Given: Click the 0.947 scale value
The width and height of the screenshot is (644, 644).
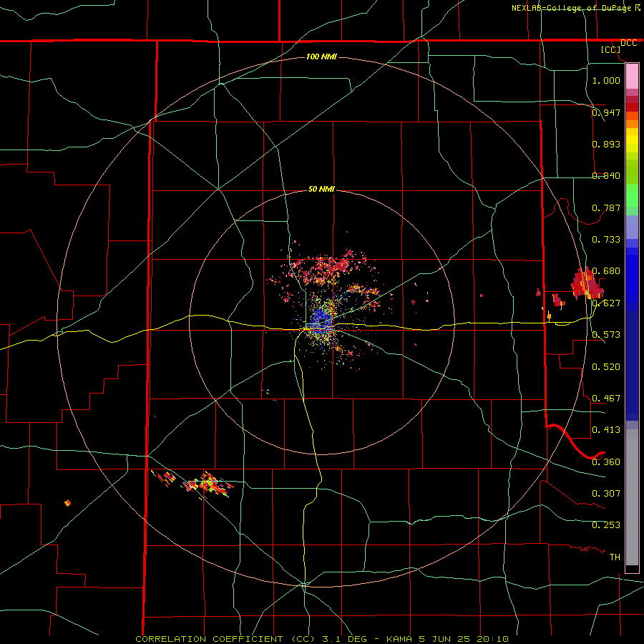Looking at the screenshot, I should tap(606, 112).
